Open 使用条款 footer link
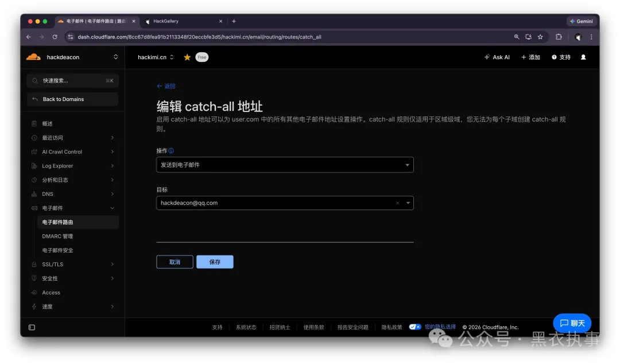This screenshot has width=620, height=364. pos(313,328)
